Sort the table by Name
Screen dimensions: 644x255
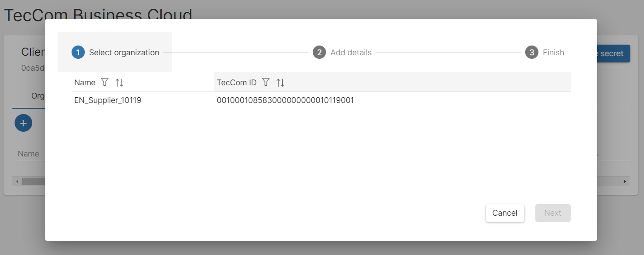click(118, 82)
